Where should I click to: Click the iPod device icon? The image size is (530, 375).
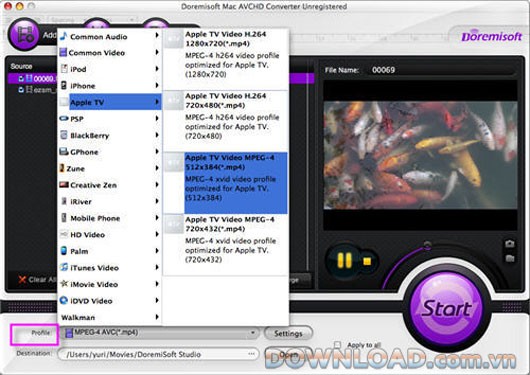[x=64, y=69]
